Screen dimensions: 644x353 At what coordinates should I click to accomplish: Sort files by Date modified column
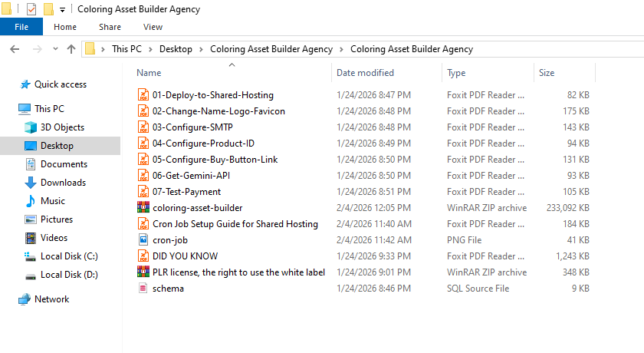tap(365, 73)
